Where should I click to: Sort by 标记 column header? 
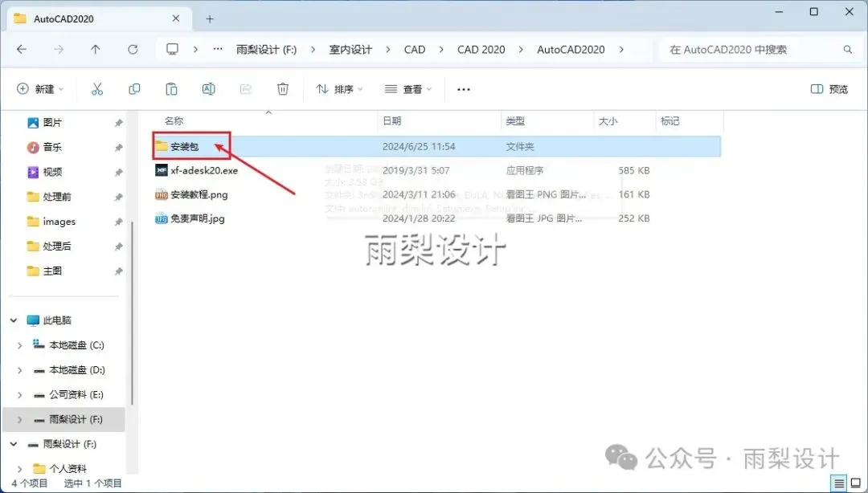669,120
